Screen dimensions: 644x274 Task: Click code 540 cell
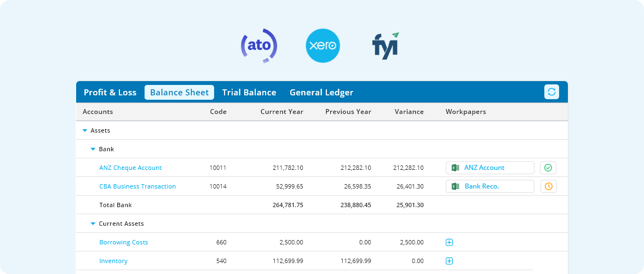pos(221,261)
